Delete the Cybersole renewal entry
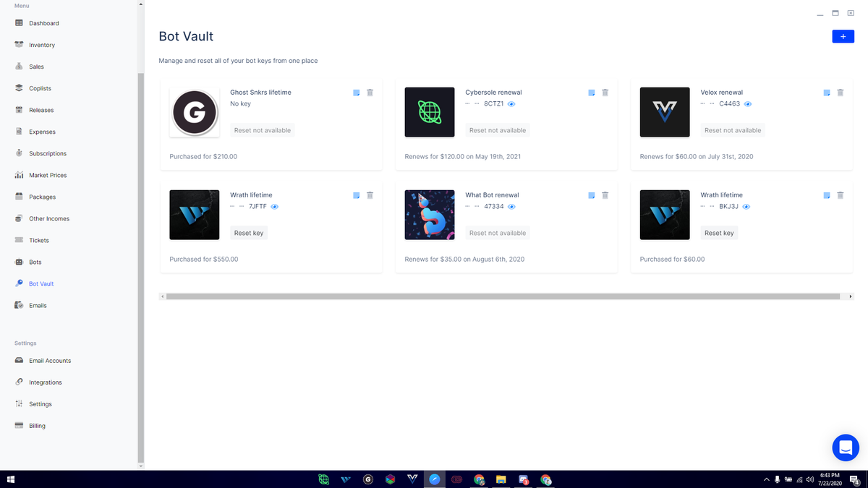Image resolution: width=868 pixels, height=488 pixels. 605,93
